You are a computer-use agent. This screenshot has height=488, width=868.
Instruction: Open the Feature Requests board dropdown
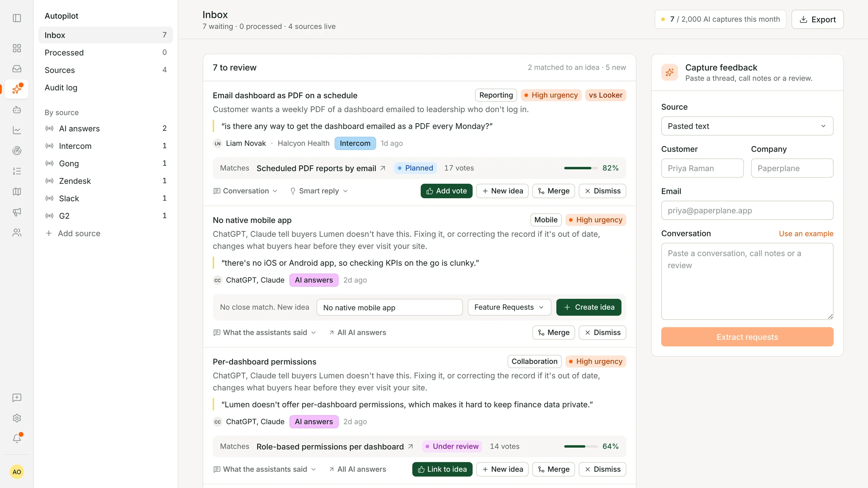coord(509,307)
